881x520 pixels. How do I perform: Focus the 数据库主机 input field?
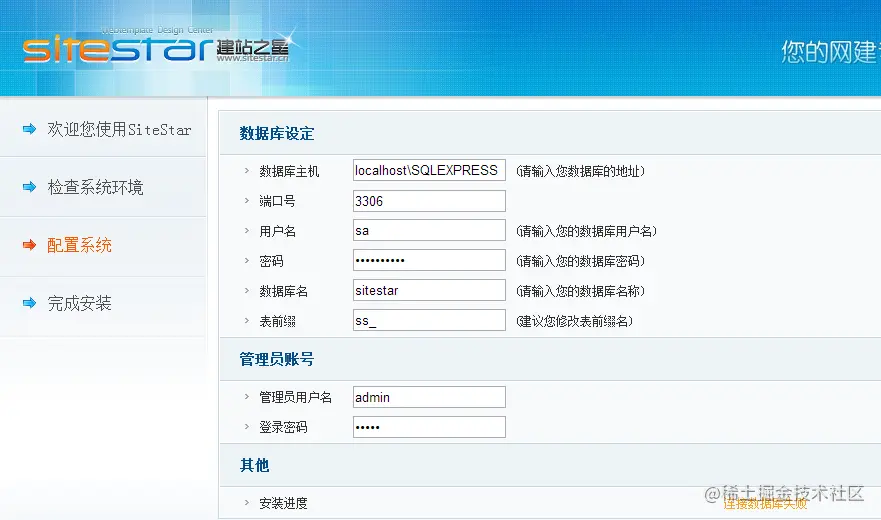coord(429,170)
